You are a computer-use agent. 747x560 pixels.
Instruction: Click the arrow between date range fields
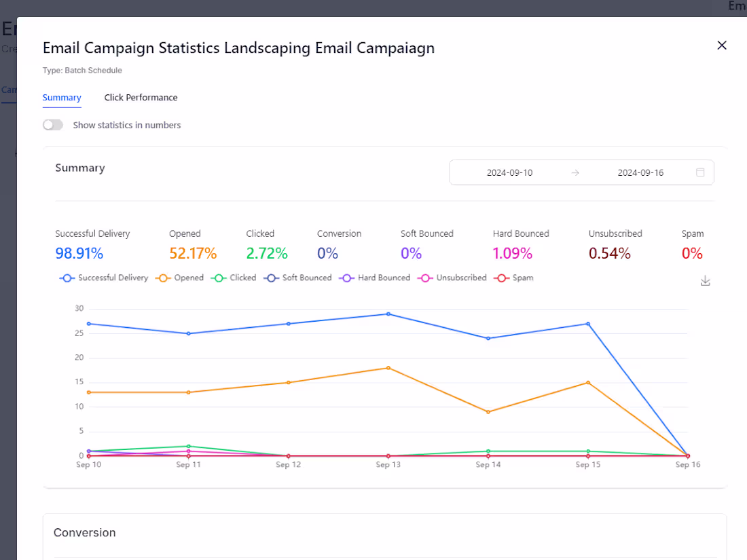tap(575, 173)
